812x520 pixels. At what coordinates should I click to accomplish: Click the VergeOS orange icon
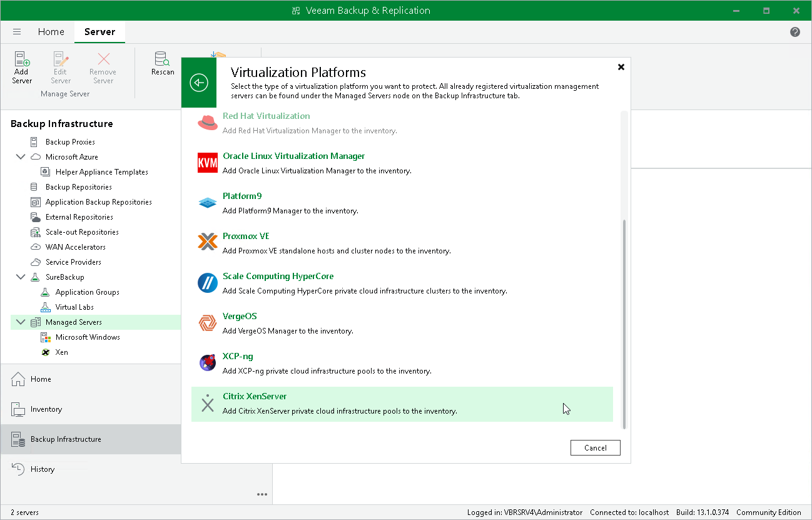pos(208,323)
